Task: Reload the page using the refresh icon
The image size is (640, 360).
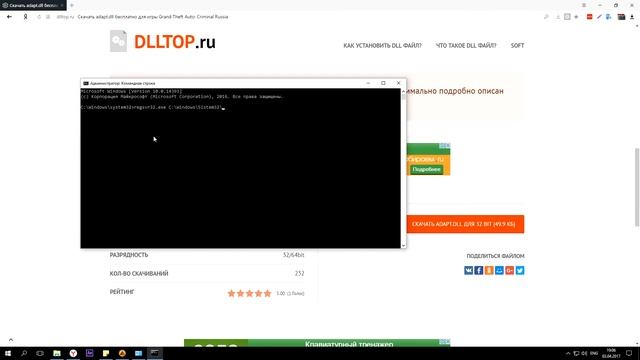Action: (x=39, y=17)
